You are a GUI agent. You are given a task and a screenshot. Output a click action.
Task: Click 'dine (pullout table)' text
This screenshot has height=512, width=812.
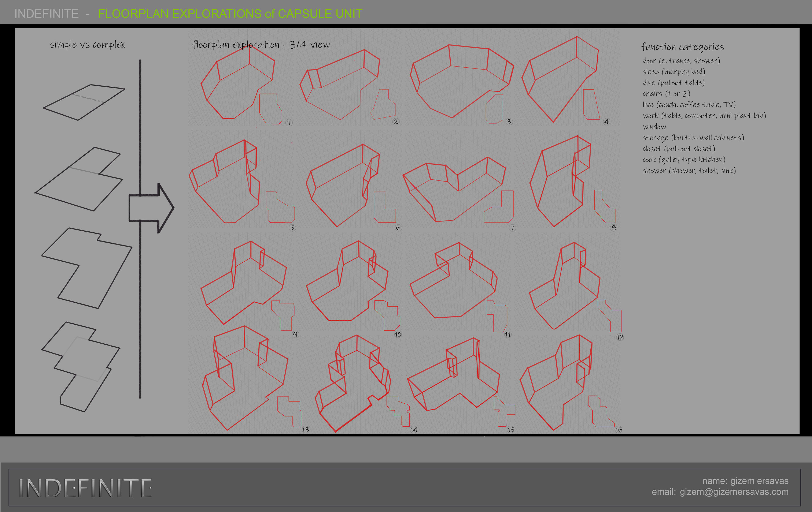pos(673,83)
